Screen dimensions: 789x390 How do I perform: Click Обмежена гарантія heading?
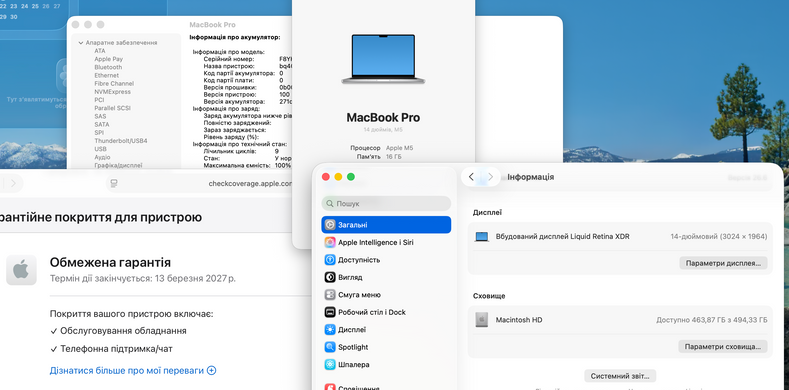click(x=110, y=262)
